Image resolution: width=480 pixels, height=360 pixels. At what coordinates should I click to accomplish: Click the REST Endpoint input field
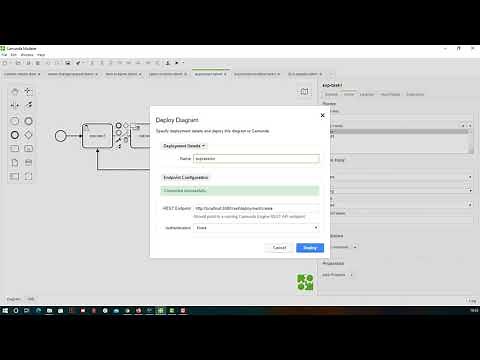click(256, 208)
